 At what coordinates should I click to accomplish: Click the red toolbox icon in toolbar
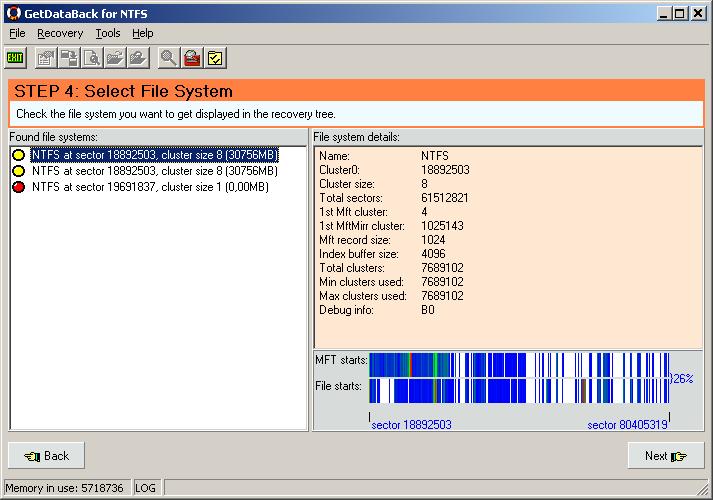[x=192, y=58]
